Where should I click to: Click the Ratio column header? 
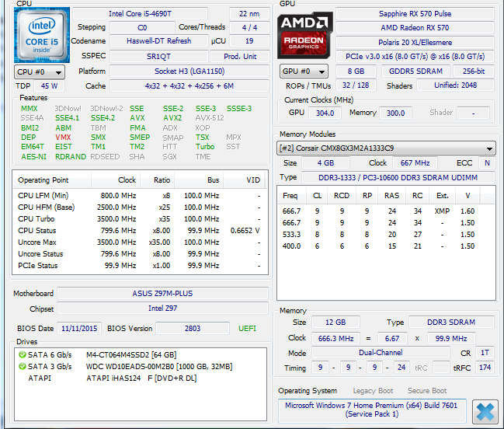pos(158,180)
